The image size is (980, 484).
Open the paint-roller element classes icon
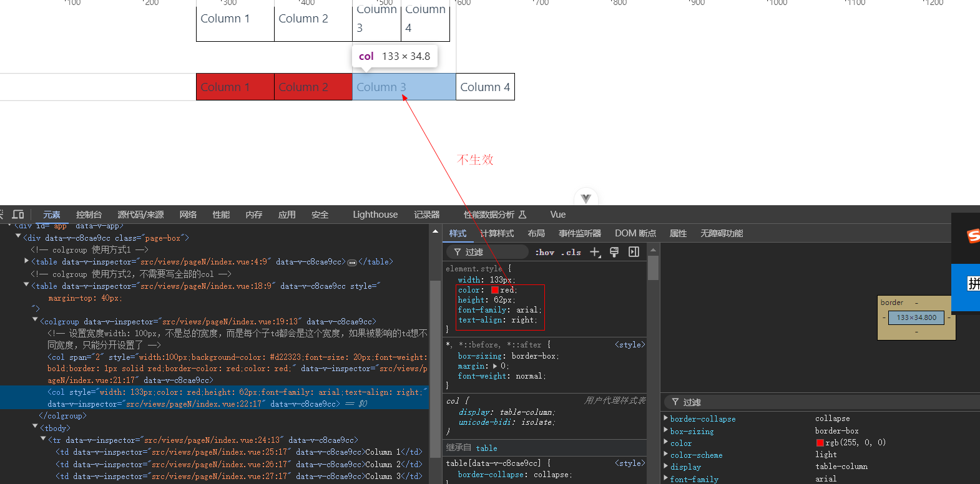pyautogui.click(x=614, y=252)
